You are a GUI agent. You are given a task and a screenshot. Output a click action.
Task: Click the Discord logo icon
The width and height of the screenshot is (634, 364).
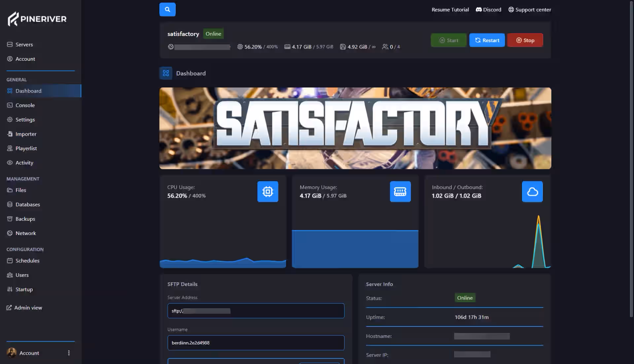(478, 10)
